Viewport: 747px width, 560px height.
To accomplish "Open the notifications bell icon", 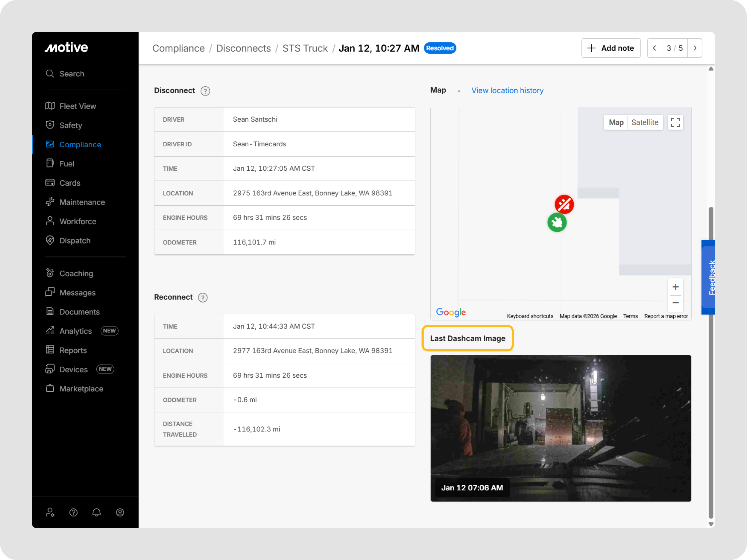I will 97,513.
